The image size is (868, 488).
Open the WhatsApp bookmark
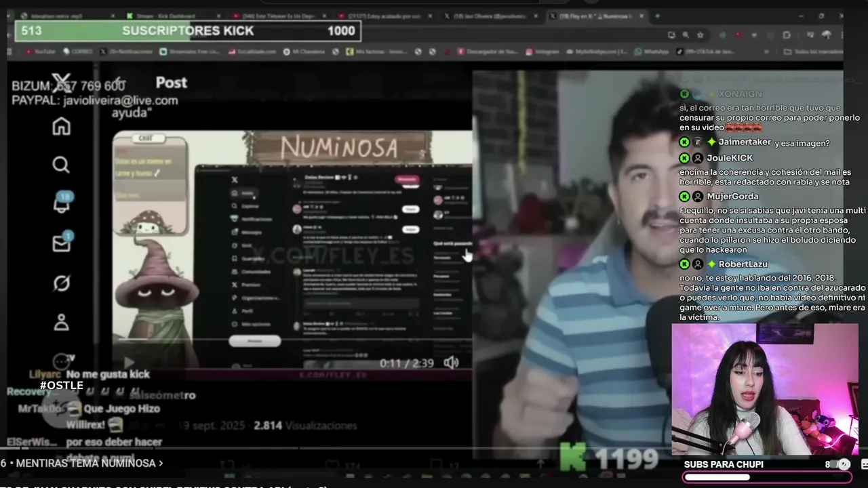[x=651, y=52]
